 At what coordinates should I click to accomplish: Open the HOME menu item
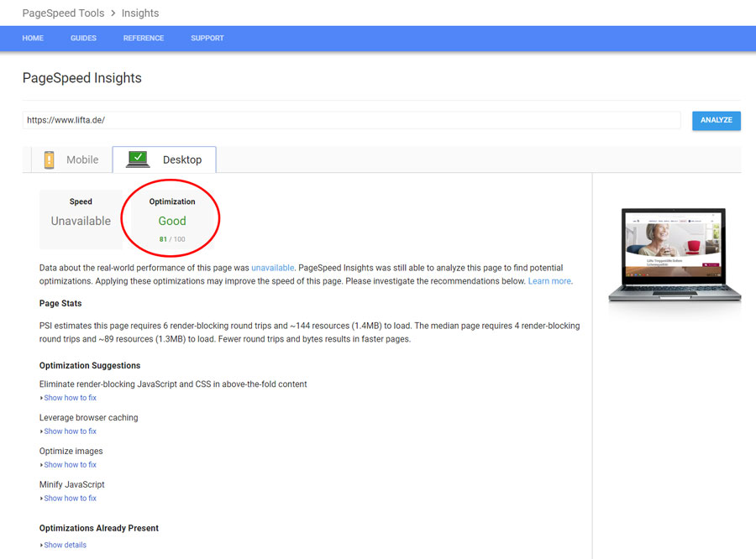tap(33, 38)
